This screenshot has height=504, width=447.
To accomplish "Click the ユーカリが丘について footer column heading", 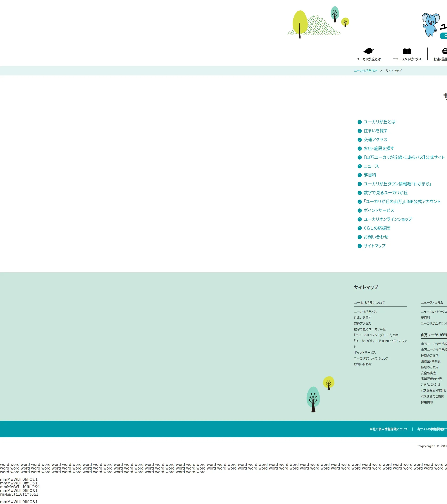I will [x=369, y=303].
